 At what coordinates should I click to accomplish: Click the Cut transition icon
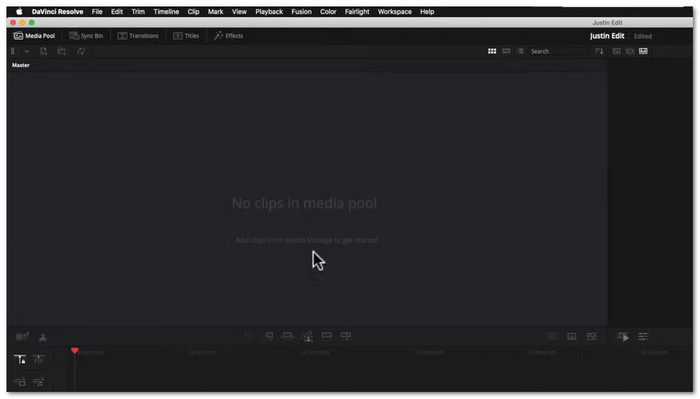coord(552,337)
